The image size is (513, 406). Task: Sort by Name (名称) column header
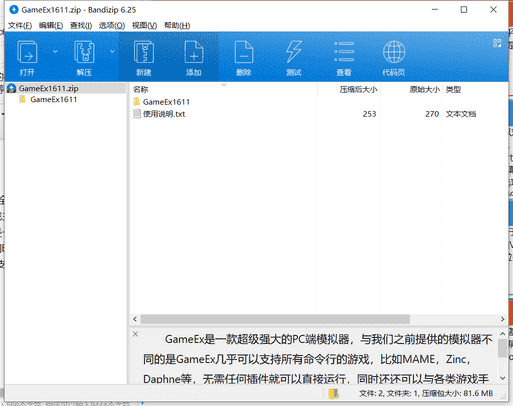pos(140,89)
